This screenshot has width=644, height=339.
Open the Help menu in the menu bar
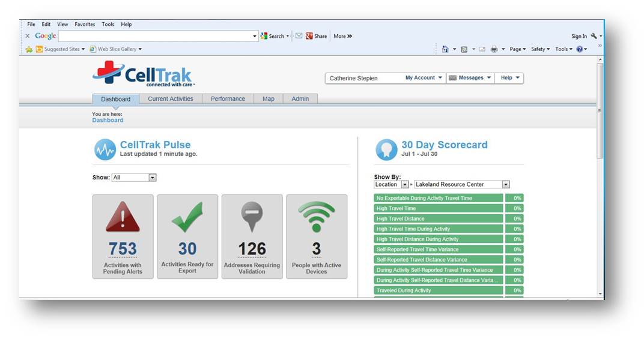[126, 24]
